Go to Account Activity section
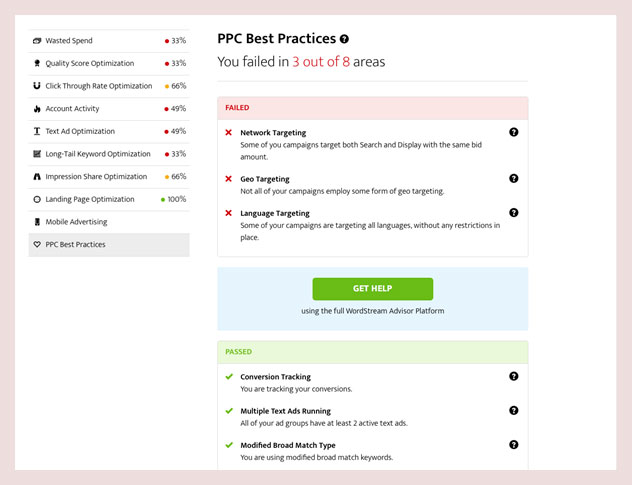Screen dimensions: 632x485 (109, 108)
